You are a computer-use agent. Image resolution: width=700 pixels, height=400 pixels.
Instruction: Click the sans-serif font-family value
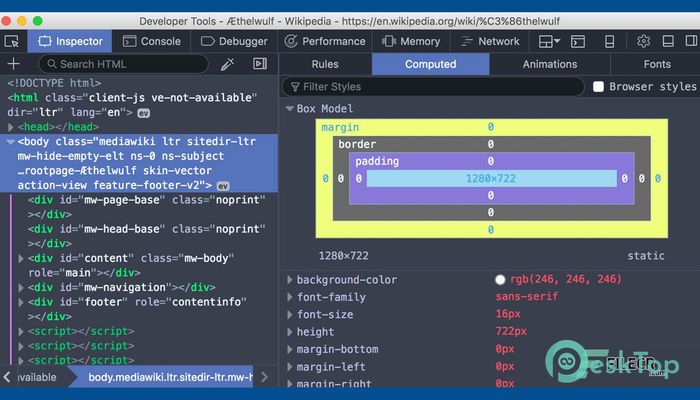tap(527, 296)
